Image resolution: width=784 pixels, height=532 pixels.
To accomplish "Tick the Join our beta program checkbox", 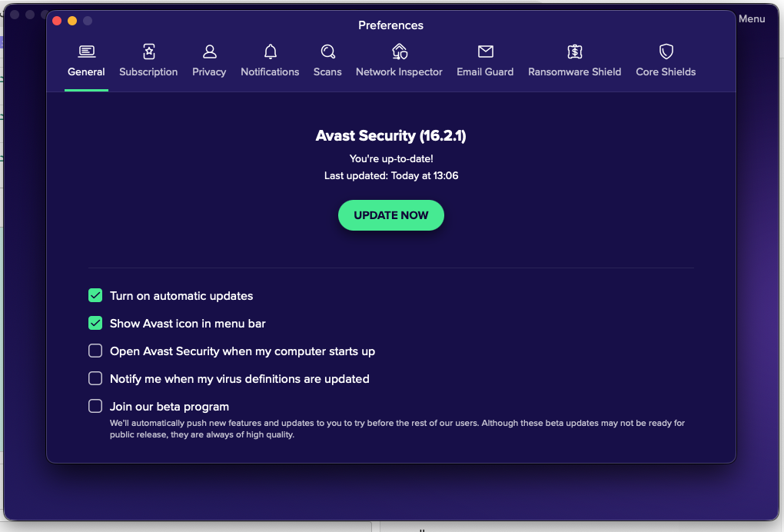I will [95, 406].
